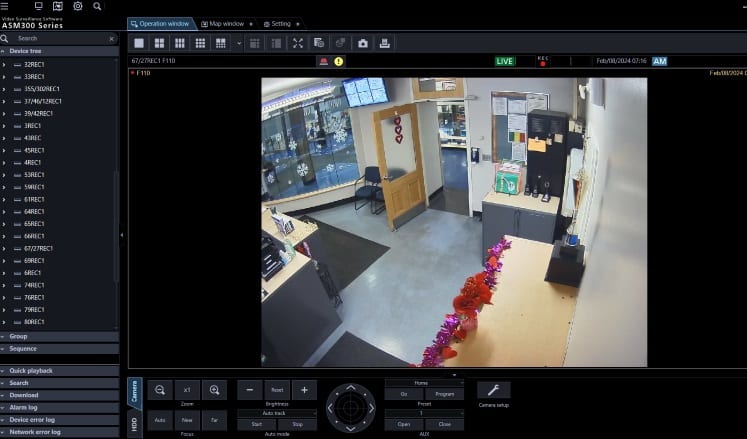
Task: Pan camera left with the left arrow
Action: click(x=330, y=408)
